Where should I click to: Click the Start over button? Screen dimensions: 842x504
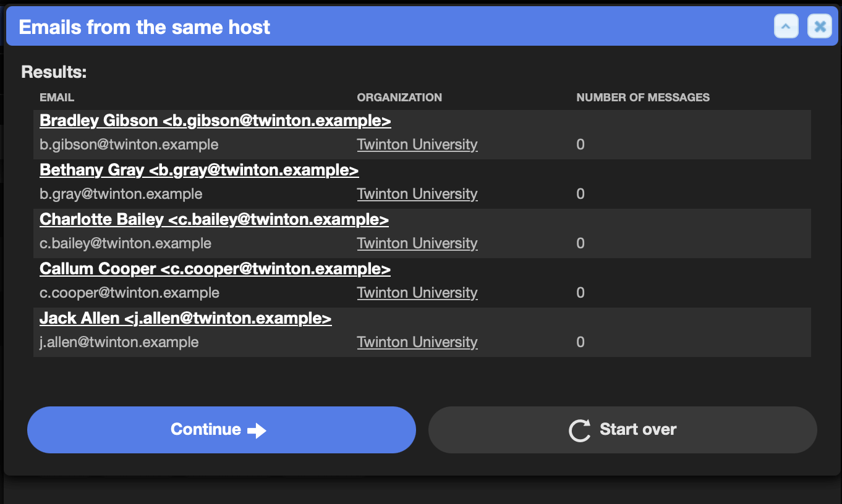[623, 430]
